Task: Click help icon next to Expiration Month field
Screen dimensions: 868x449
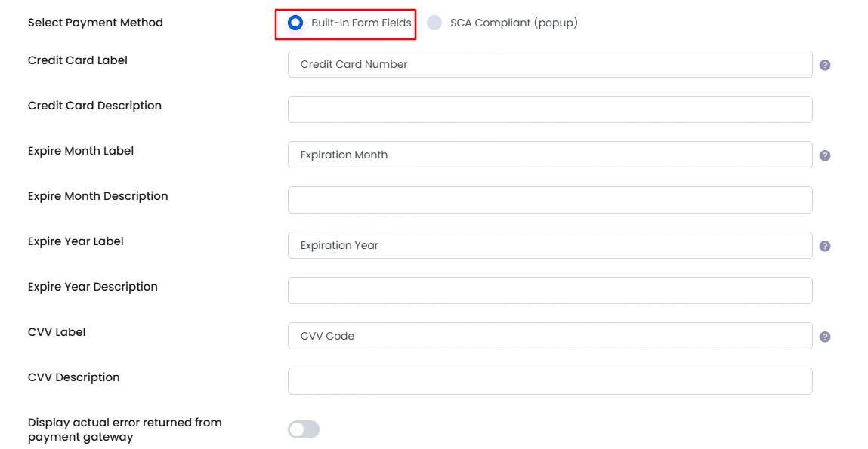Action: pyautogui.click(x=825, y=155)
